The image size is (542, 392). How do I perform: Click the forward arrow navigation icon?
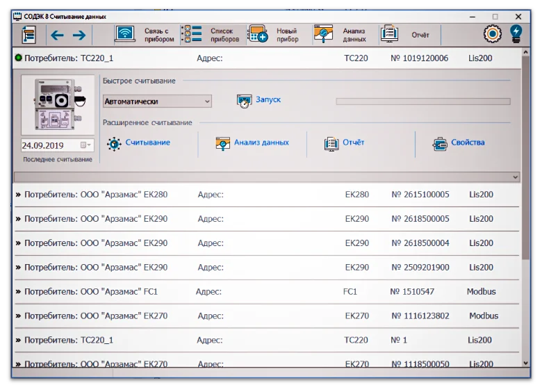79,35
